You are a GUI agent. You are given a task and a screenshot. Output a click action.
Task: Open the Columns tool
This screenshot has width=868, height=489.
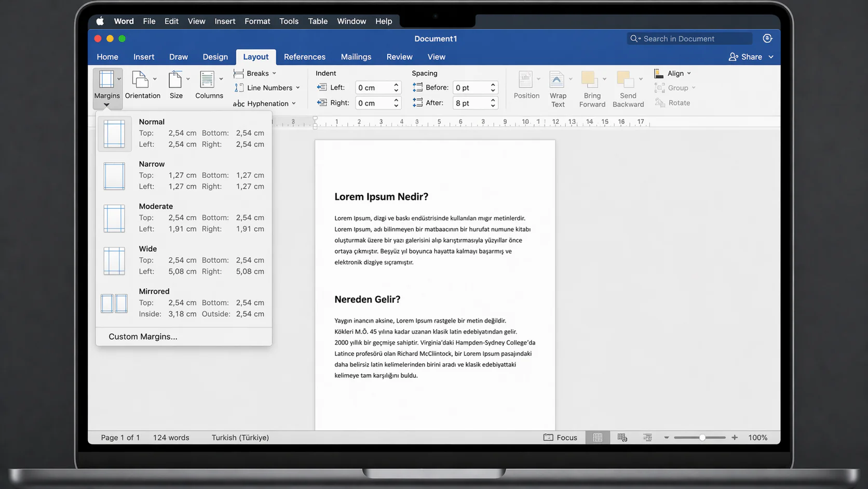pos(209,86)
